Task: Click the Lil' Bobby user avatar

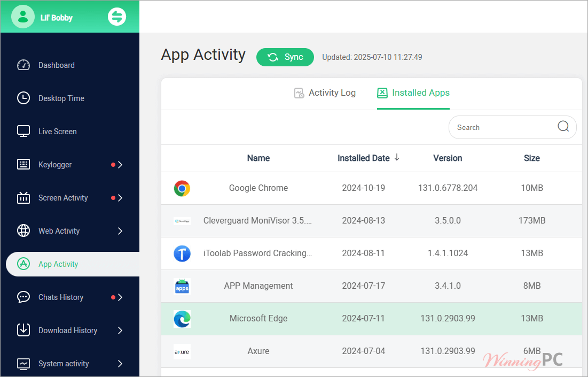Action: (23, 17)
